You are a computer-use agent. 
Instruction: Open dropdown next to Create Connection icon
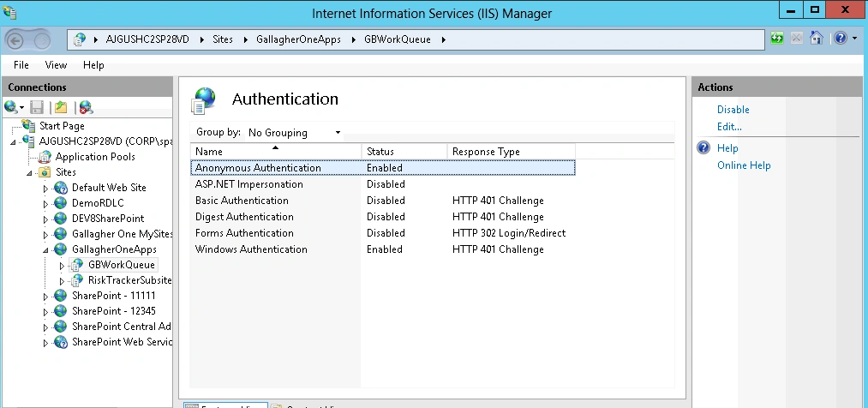(21, 107)
